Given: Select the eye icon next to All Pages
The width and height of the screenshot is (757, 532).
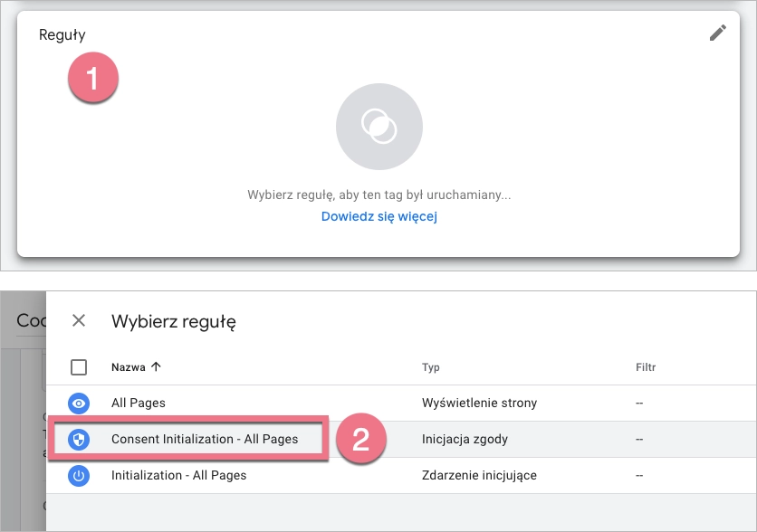Looking at the screenshot, I should click(79, 403).
